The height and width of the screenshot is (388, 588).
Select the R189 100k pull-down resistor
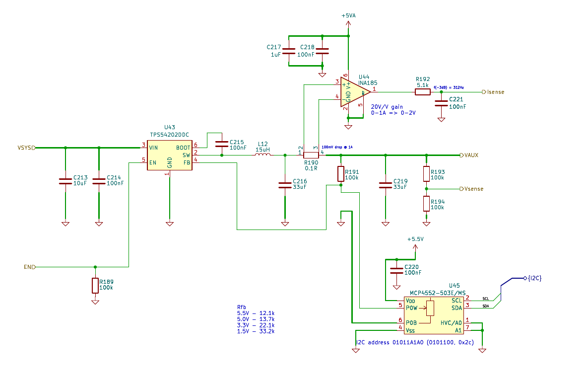(95, 285)
